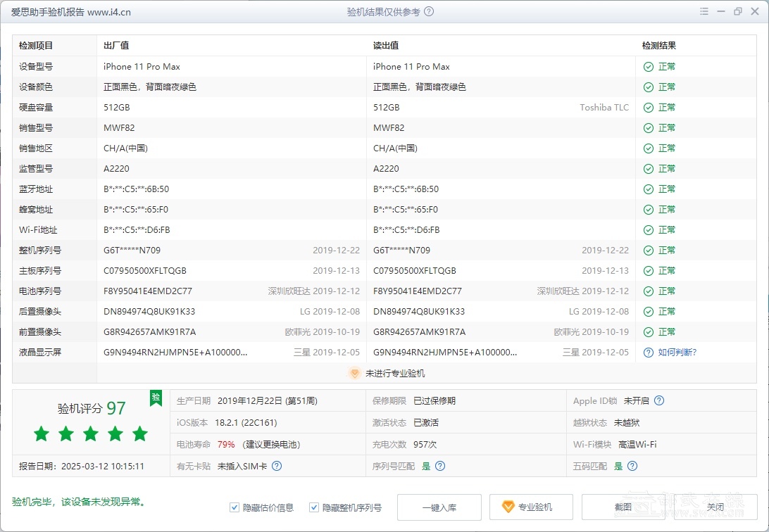
Task: Maximize the report window
Action: [x=737, y=11]
